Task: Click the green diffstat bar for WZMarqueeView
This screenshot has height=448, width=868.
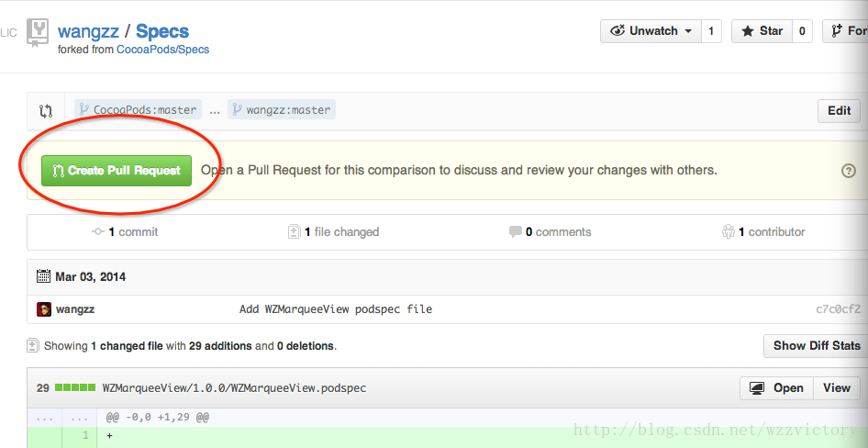Action: [75, 388]
